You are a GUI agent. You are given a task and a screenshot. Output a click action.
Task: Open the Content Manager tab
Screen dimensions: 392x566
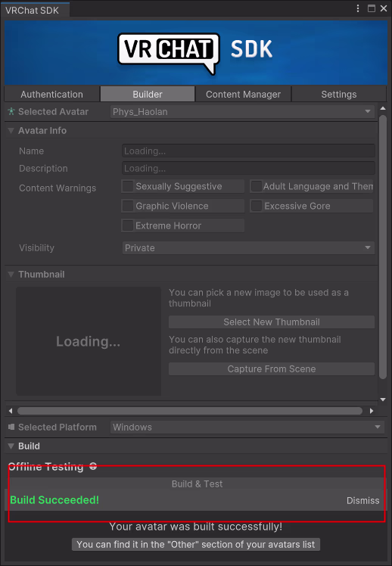click(243, 95)
